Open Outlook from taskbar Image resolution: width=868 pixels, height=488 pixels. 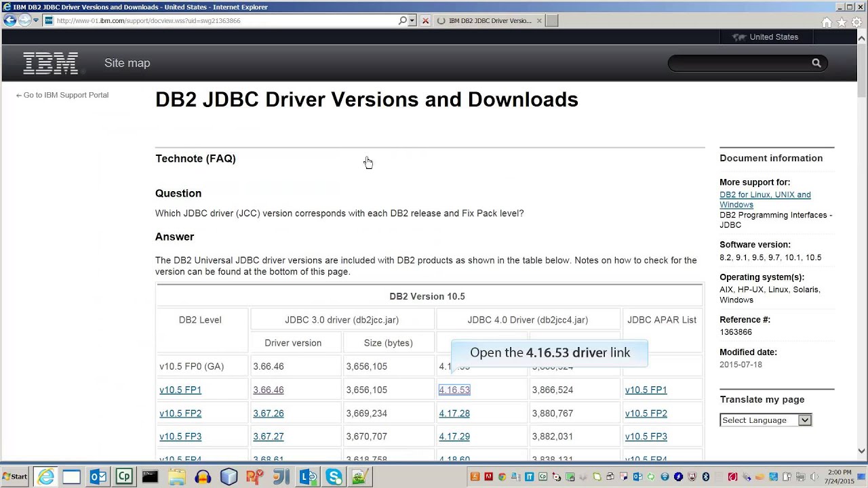[98, 477]
